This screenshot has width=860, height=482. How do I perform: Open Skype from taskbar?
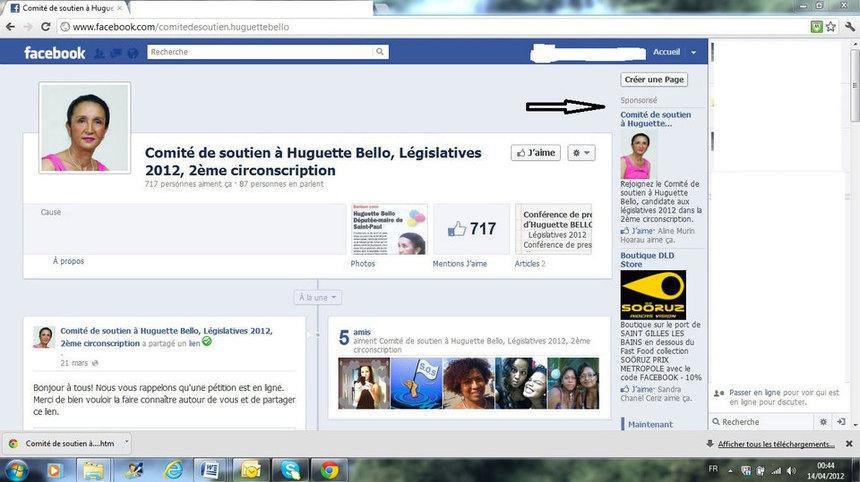pos(290,470)
